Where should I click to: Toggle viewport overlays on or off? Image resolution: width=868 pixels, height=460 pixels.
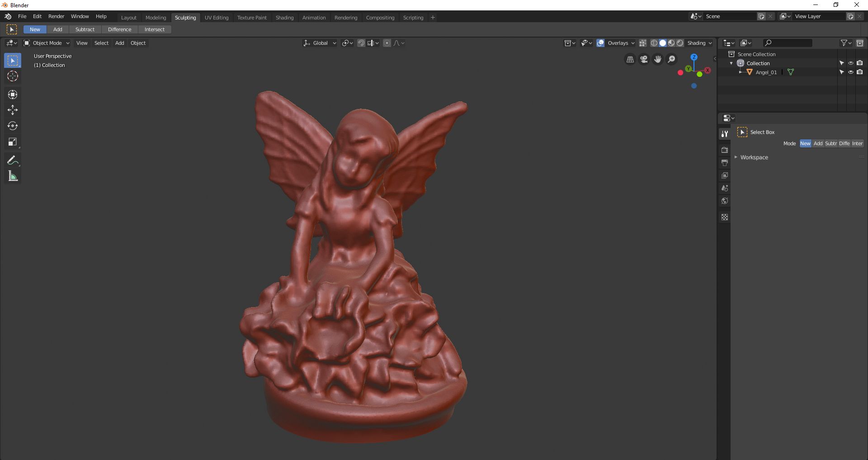pos(600,43)
